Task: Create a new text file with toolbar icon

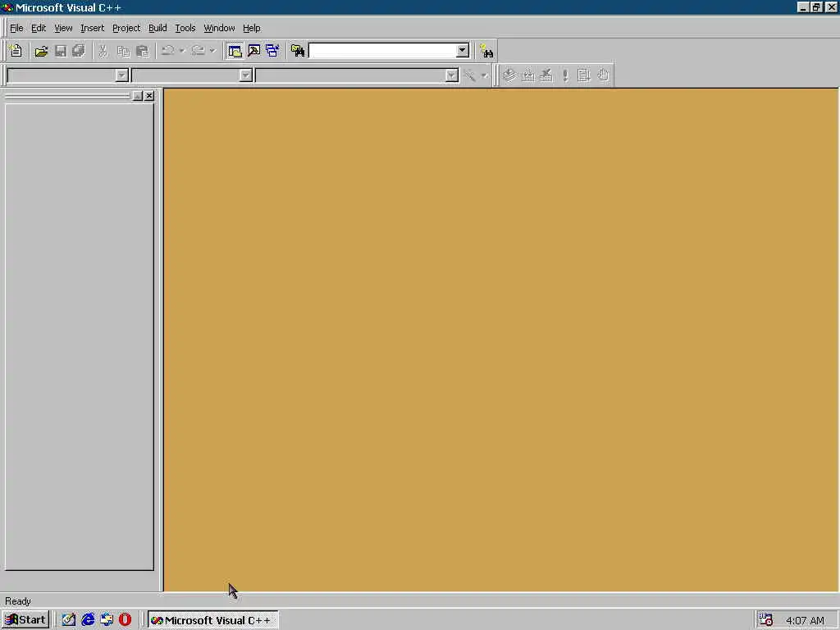Action: click(x=16, y=51)
